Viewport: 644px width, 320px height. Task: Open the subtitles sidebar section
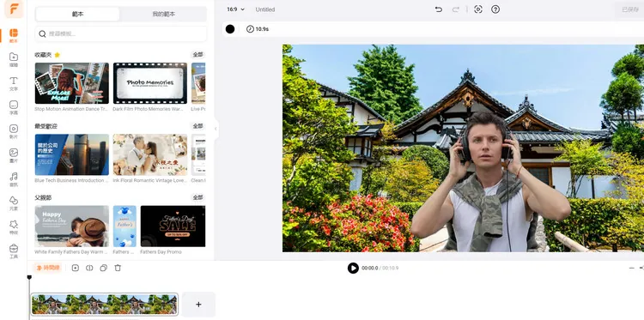[14, 107]
